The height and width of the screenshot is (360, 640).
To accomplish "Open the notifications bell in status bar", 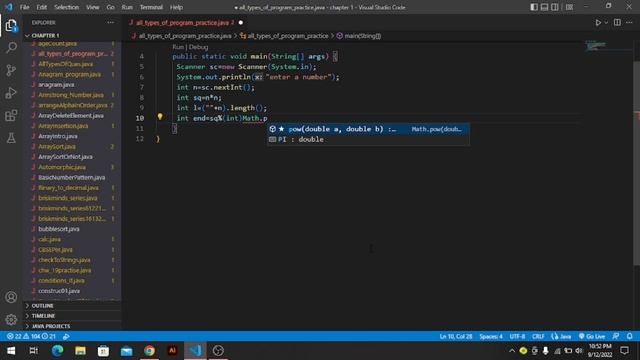I will coord(629,336).
